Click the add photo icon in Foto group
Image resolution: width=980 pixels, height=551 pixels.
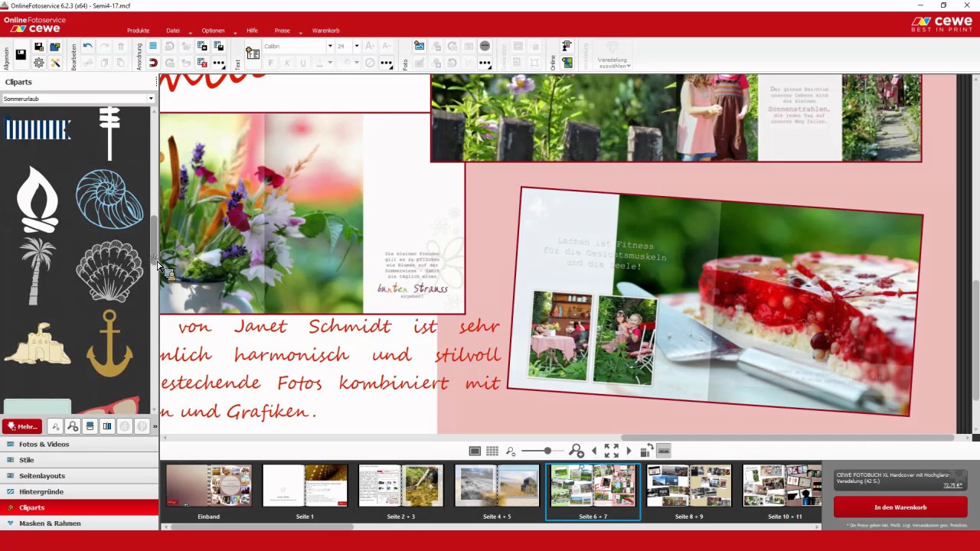(x=419, y=47)
